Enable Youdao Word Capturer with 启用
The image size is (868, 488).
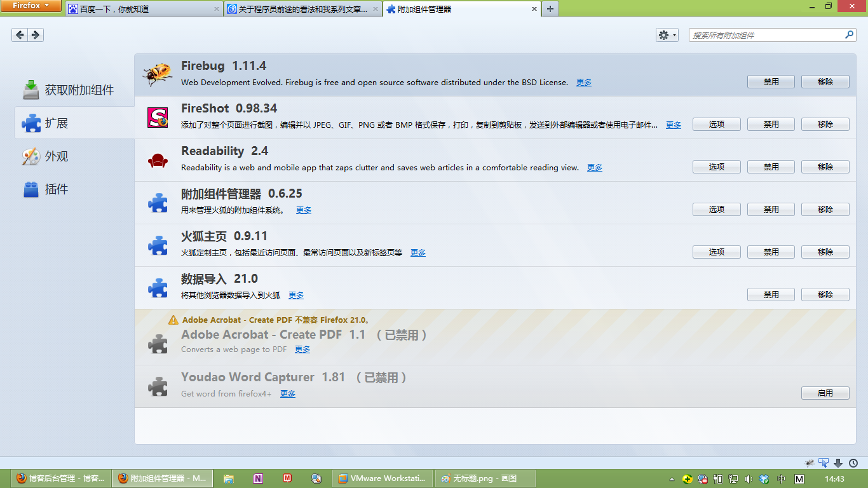[825, 393]
